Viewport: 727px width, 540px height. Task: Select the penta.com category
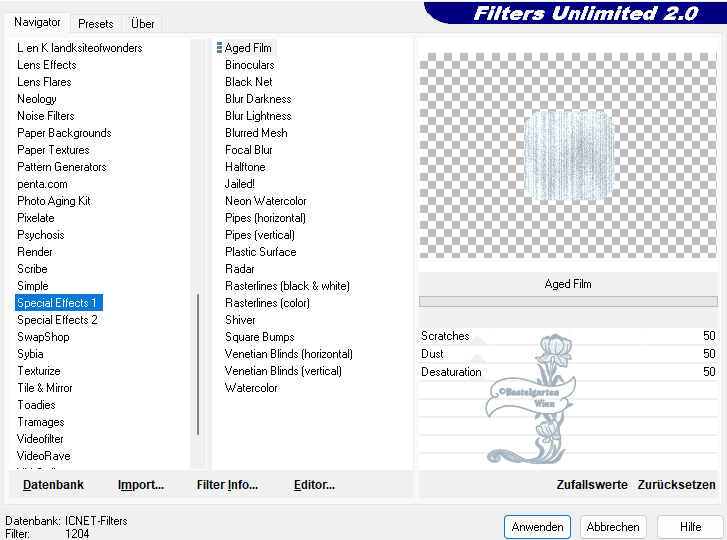coord(42,184)
